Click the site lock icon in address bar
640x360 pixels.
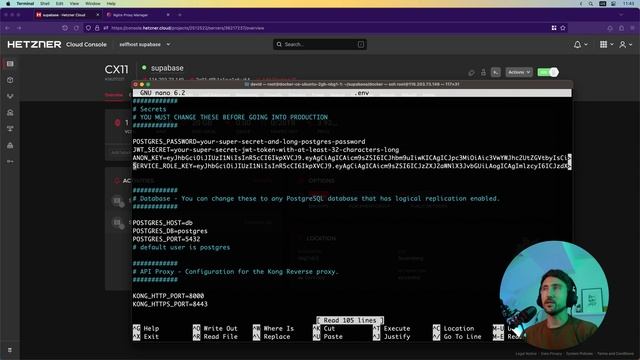pos(97,28)
